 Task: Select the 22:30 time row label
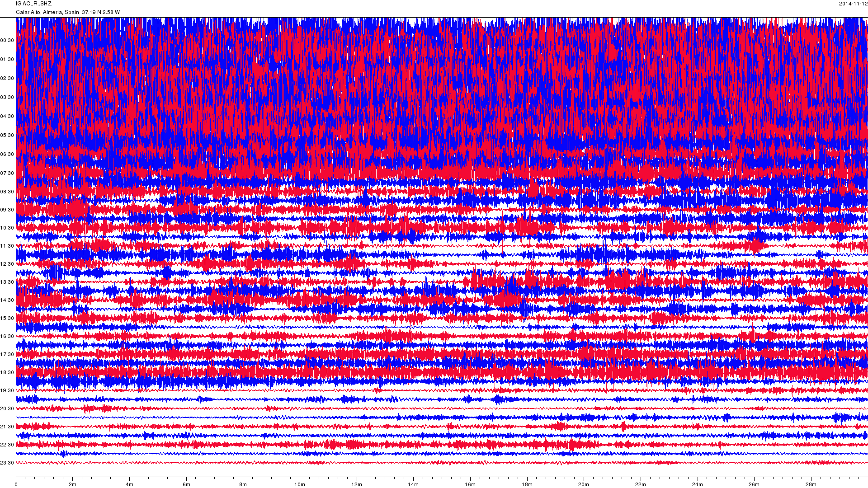[7, 445]
